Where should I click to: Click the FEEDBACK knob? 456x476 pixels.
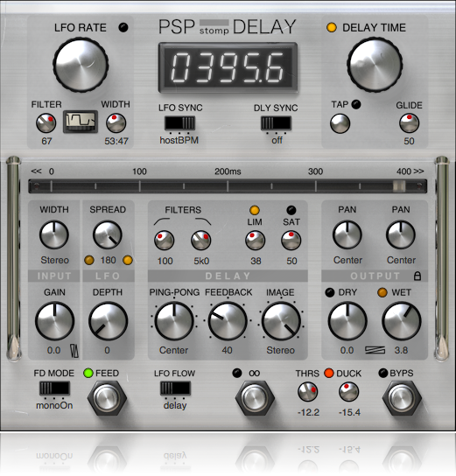coord(228,321)
